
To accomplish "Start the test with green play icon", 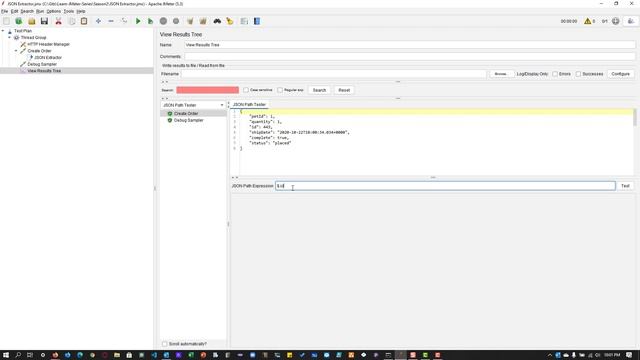I will click(x=138, y=21).
